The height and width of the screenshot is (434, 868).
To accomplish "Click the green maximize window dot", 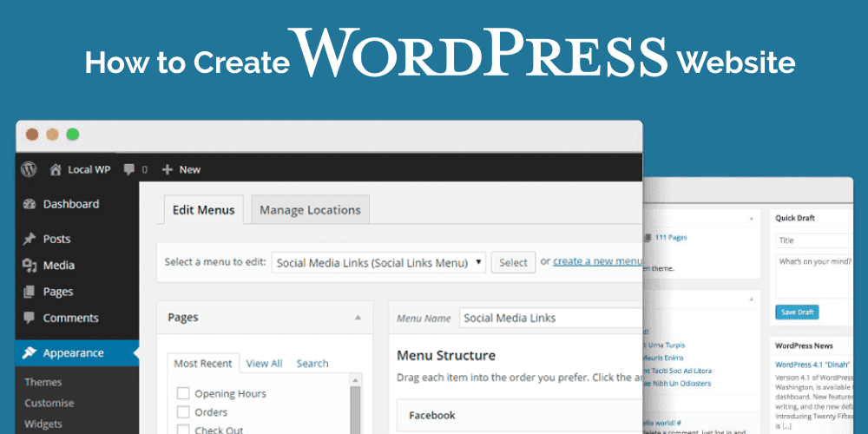I will pyautogui.click(x=73, y=135).
